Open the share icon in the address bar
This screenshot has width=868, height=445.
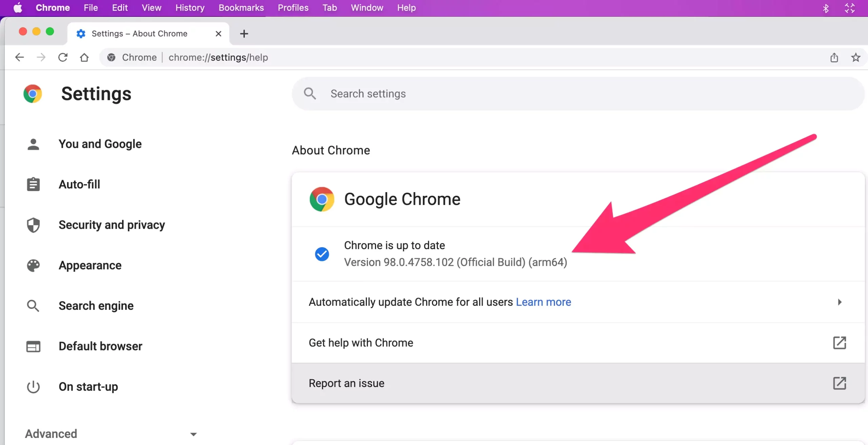point(834,57)
